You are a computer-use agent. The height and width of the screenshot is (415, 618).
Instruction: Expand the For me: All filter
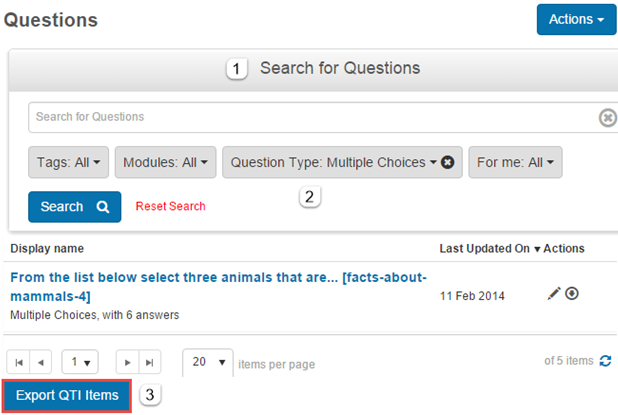click(x=515, y=162)
